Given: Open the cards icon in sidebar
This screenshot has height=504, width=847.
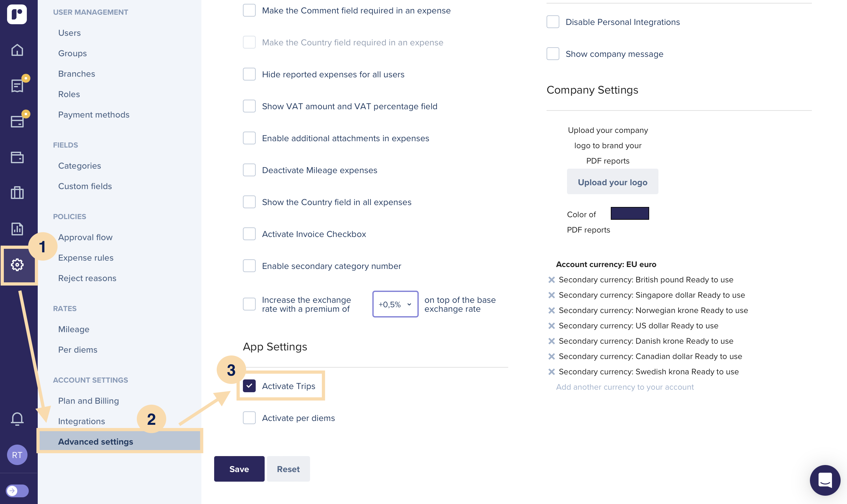Looking at the screenshot, I should (x=17, y=121).
